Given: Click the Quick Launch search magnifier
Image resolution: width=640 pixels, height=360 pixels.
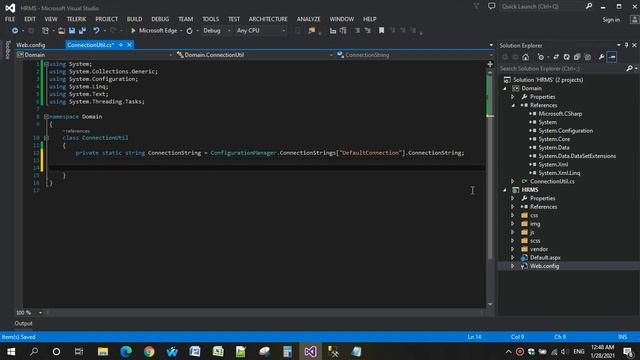Looking at the screenshot, I should (589, 6).
